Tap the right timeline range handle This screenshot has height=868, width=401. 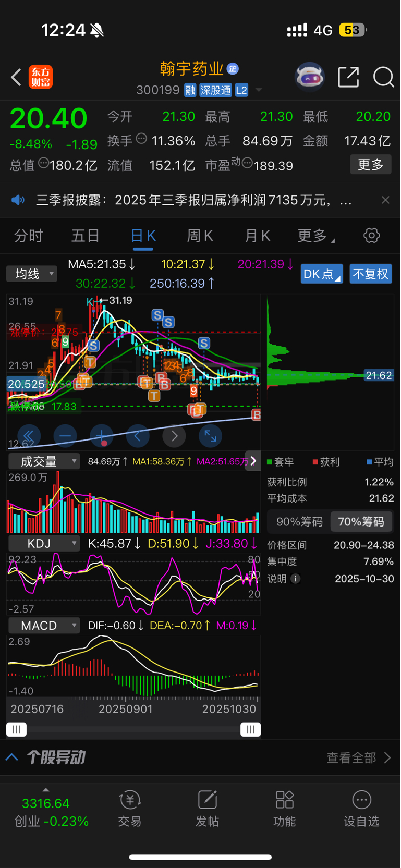[250, 729]
